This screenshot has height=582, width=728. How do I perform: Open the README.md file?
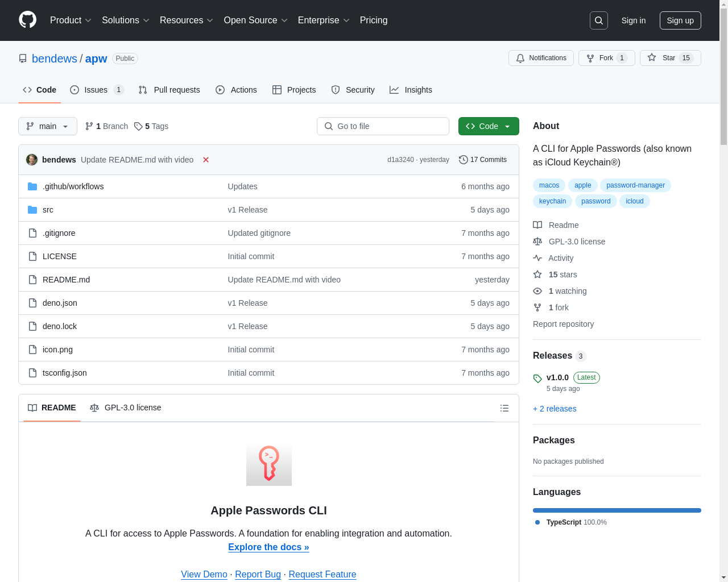tap(66, 280)
